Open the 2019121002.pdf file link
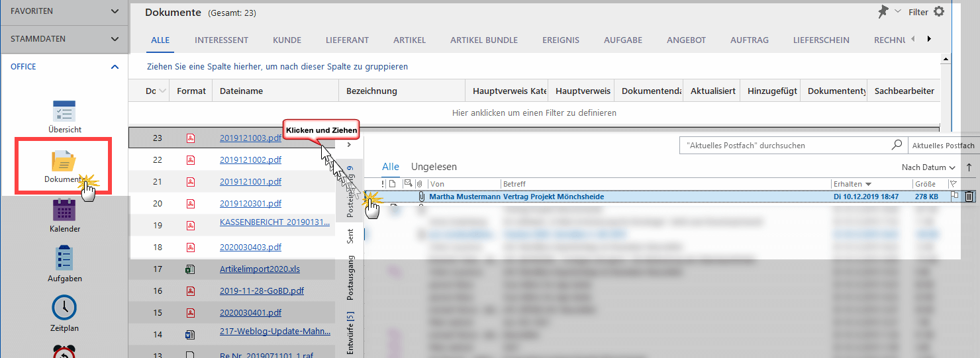This screenshot has height=358, width=980. point(250,160)
